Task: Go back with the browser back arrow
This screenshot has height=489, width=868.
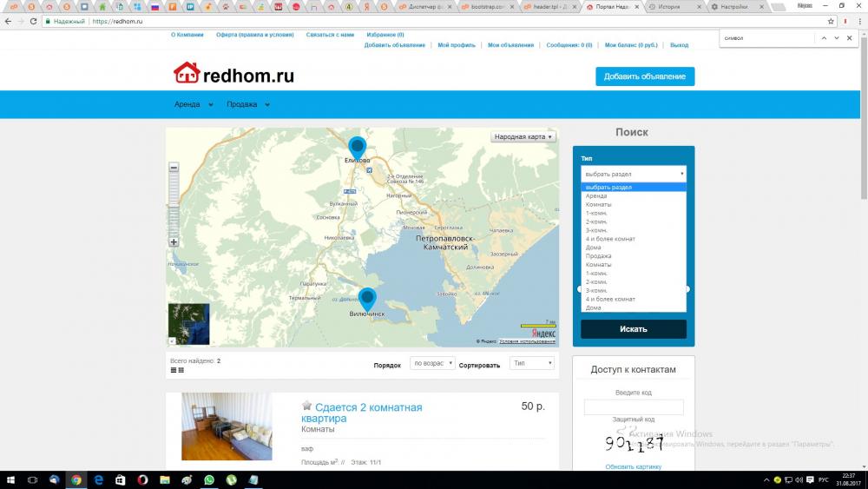Action: [8, 21]
